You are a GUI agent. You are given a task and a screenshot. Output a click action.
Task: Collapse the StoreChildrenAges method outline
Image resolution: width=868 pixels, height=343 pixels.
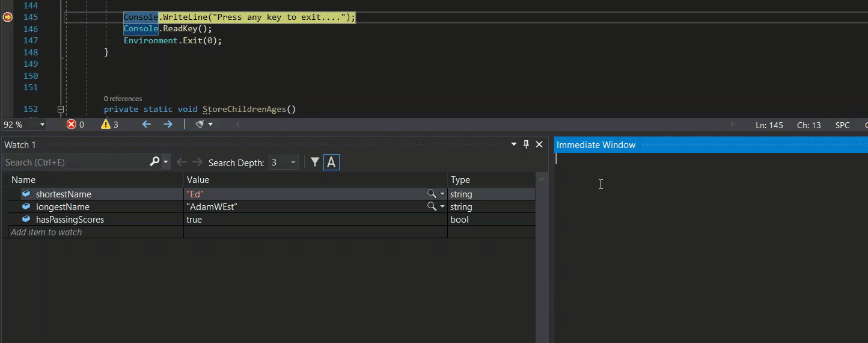tap(61, 110)
